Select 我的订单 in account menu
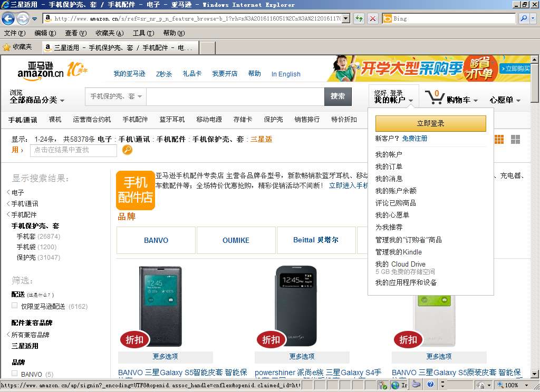540x392 pixels. point(389,166)
